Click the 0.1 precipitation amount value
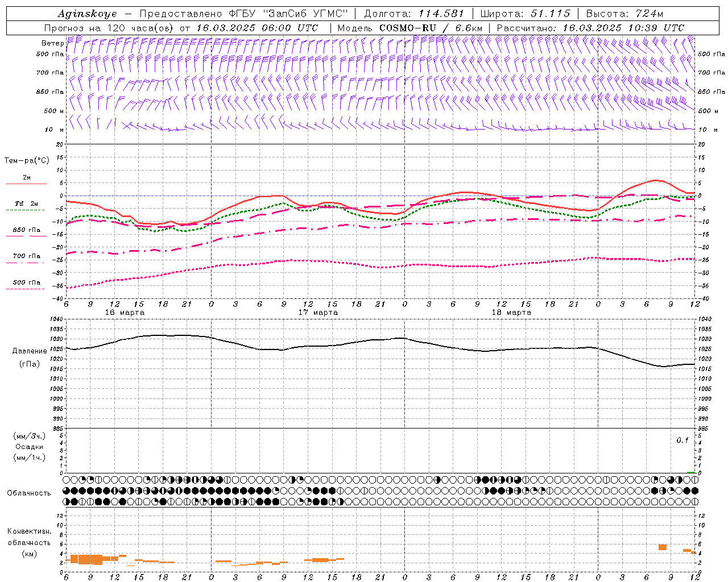Image resolution: width=728 pixels, height=582 pixels. tap(682, 440)
